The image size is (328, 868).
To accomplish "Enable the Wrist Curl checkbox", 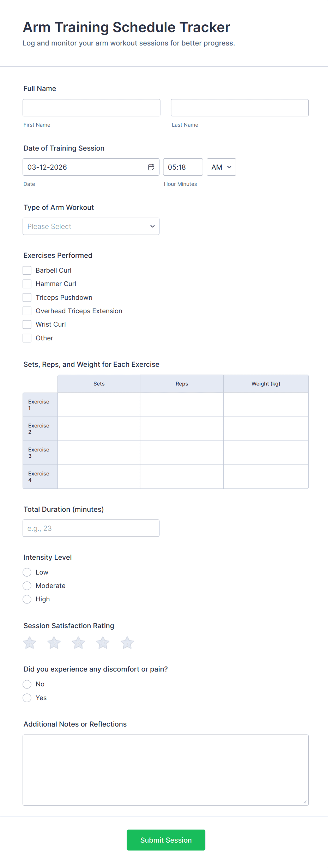I will pos(27,324).
